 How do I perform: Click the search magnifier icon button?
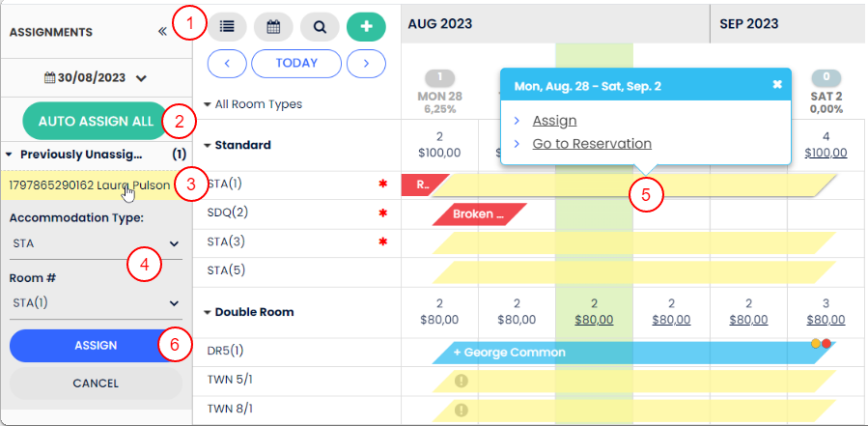320,26
